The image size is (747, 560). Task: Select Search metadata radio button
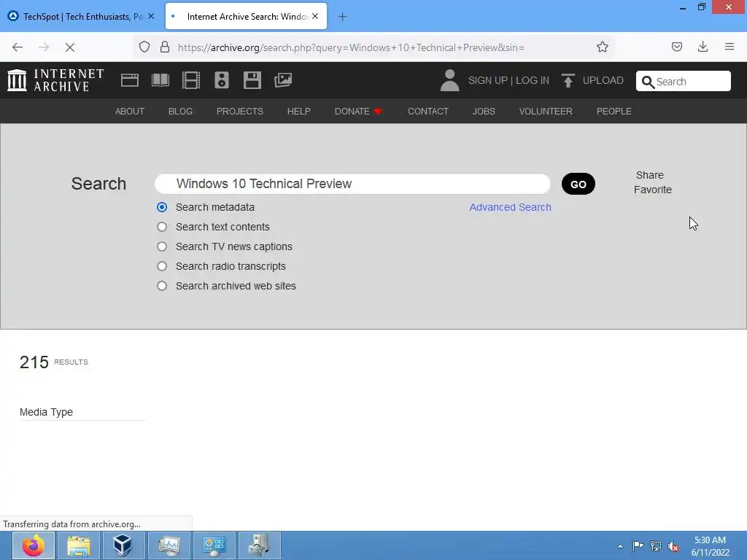coord(162,207)
